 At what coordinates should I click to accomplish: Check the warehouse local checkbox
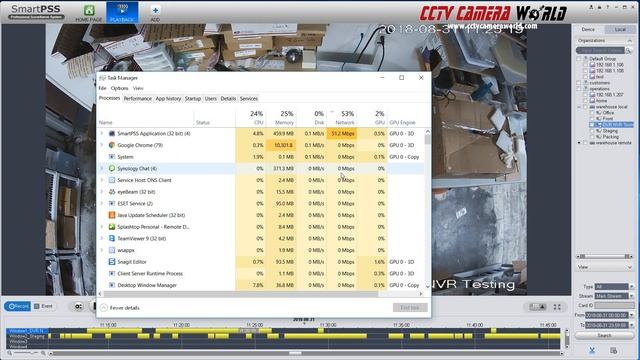click(585, 107)
